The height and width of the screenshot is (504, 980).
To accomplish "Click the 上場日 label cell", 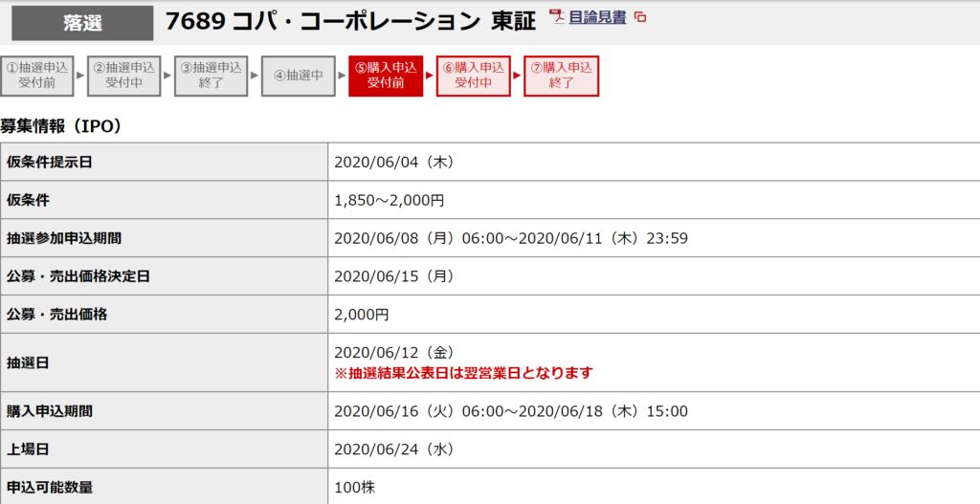I will click(164, 449).
